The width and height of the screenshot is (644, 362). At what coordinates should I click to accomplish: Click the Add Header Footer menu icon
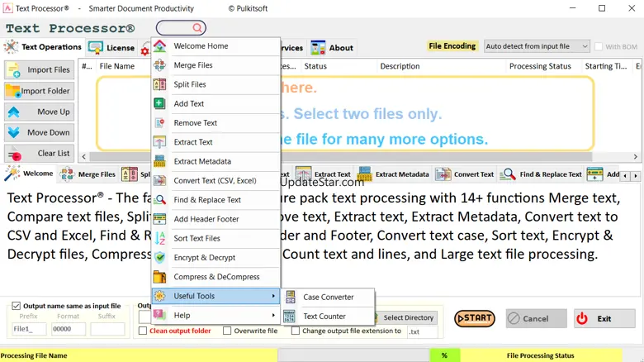coord(160,219)
